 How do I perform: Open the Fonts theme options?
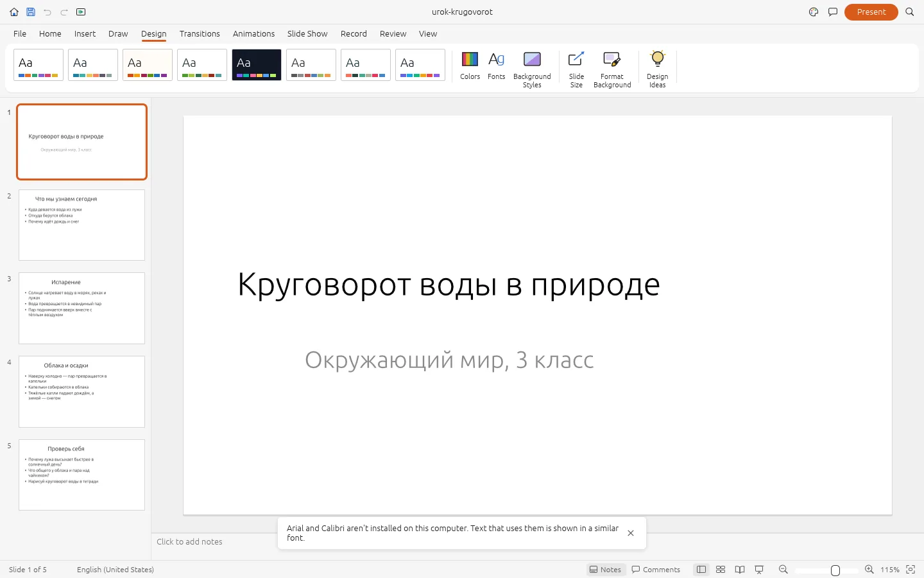coord(497,66)
